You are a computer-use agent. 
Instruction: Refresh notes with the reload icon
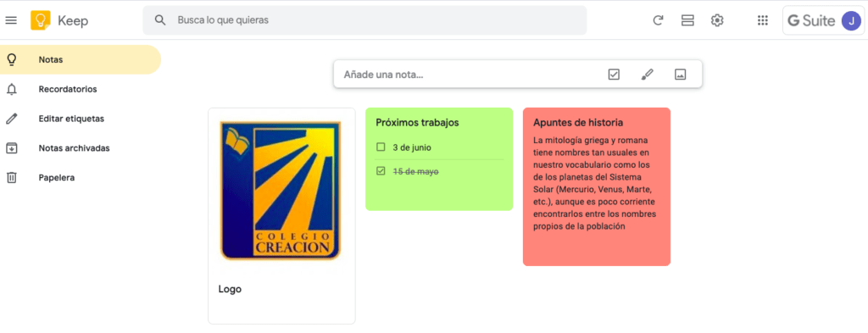pos(658,20)
